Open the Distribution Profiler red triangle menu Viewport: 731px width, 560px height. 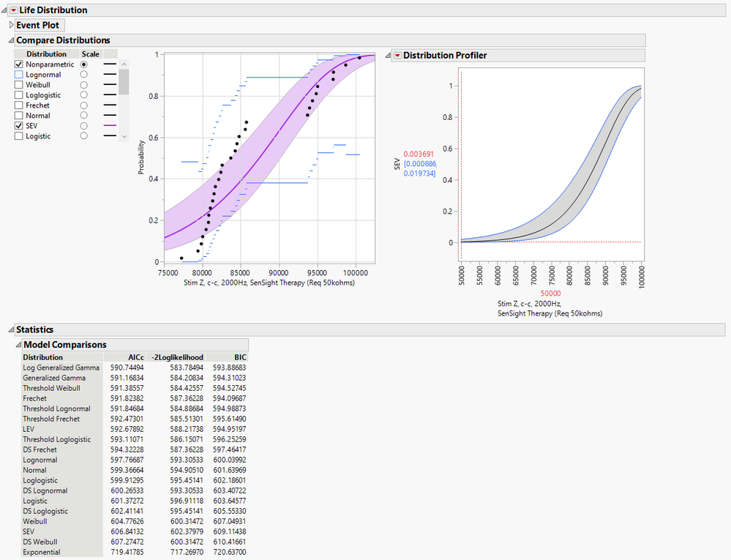point(397,55)
